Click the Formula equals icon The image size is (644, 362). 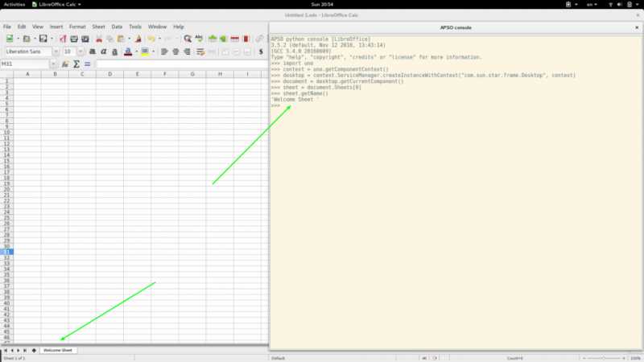[x=88, y=64]
